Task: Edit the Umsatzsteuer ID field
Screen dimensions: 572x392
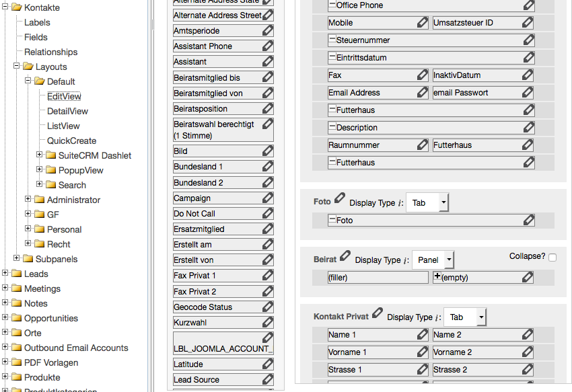Action: tap(527, 23)
